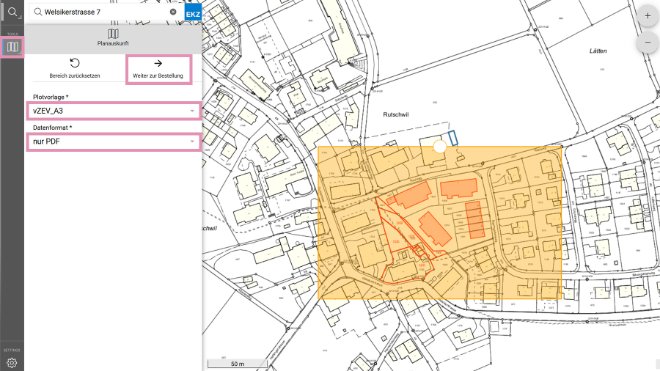This screenshot has height=371, width=660.
Task: Click the Plotvorlage dropdown arrow
Action: click(192, 111)
